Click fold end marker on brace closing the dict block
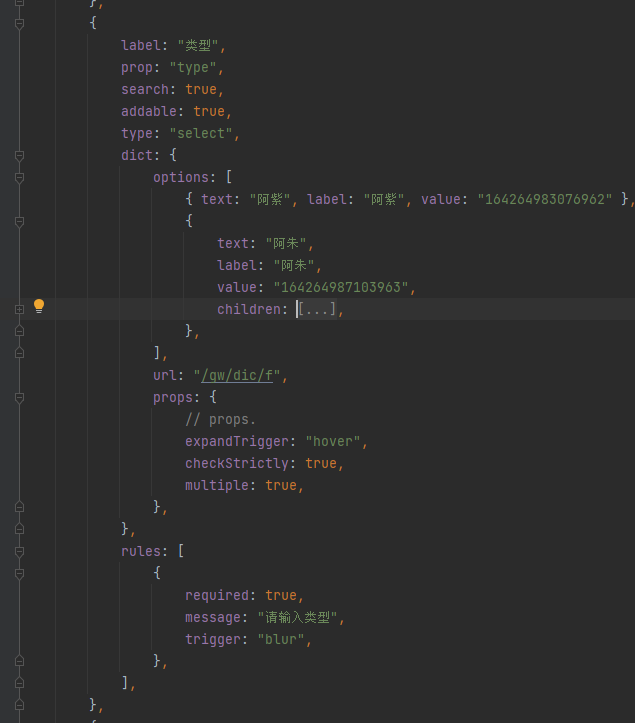 (19, 529)
